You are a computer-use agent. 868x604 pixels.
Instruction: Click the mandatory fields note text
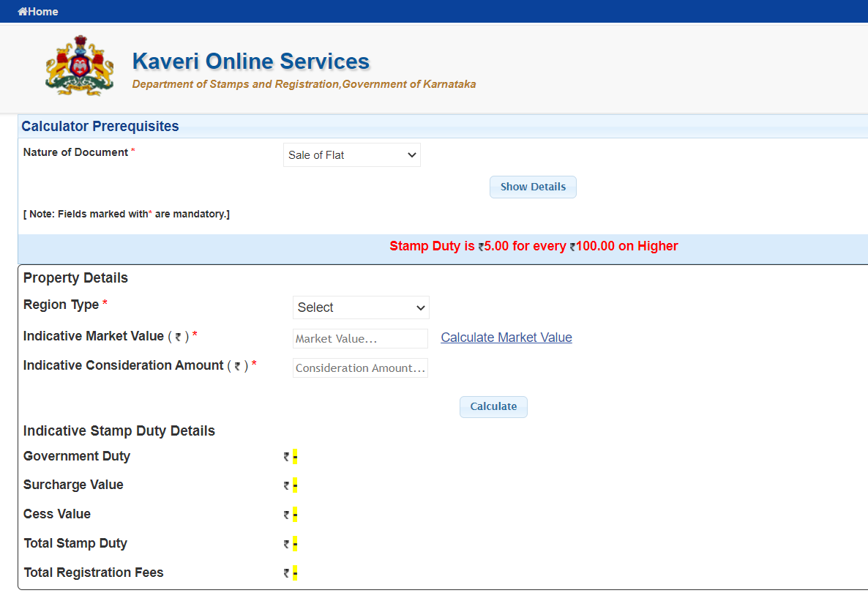tap(126, 215)
